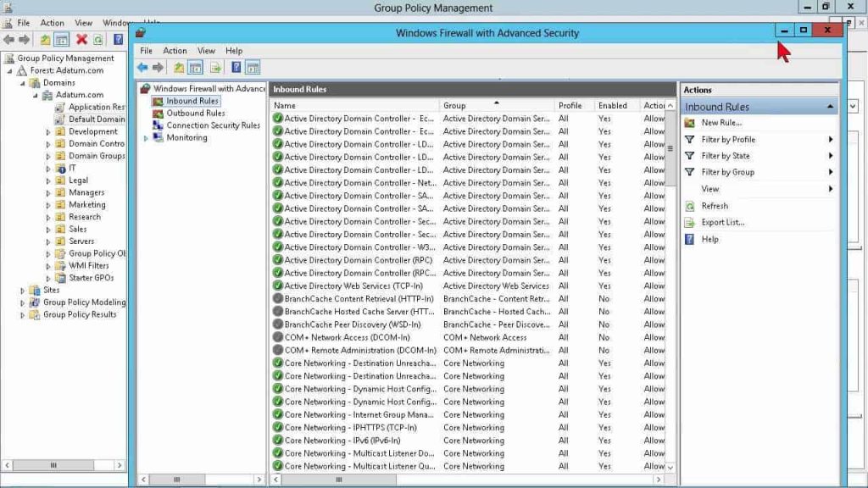Expand the Sites node in GPM tree
868x488 pixels.
23,290
